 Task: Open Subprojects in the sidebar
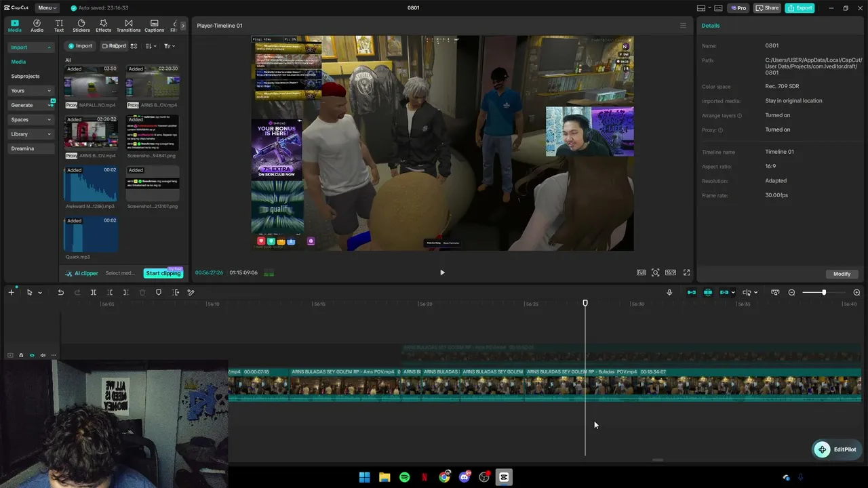(x=25, y=77)
